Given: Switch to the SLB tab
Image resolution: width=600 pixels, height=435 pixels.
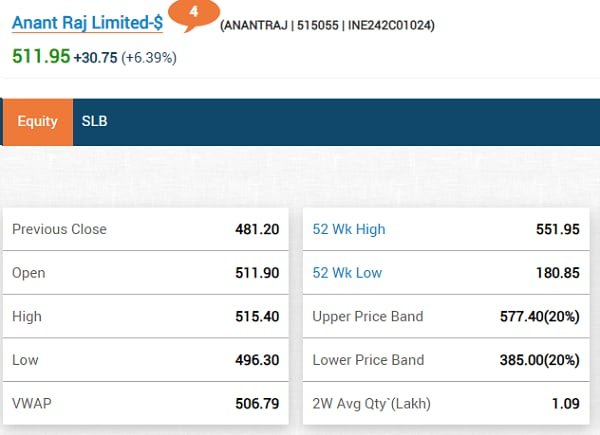Looking at the screenshot, I should [94, 121].
